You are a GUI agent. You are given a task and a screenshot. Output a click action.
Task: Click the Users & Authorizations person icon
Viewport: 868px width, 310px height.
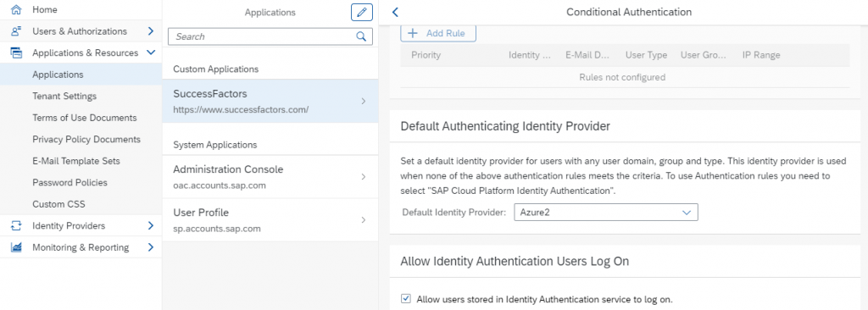click(17, 31)
